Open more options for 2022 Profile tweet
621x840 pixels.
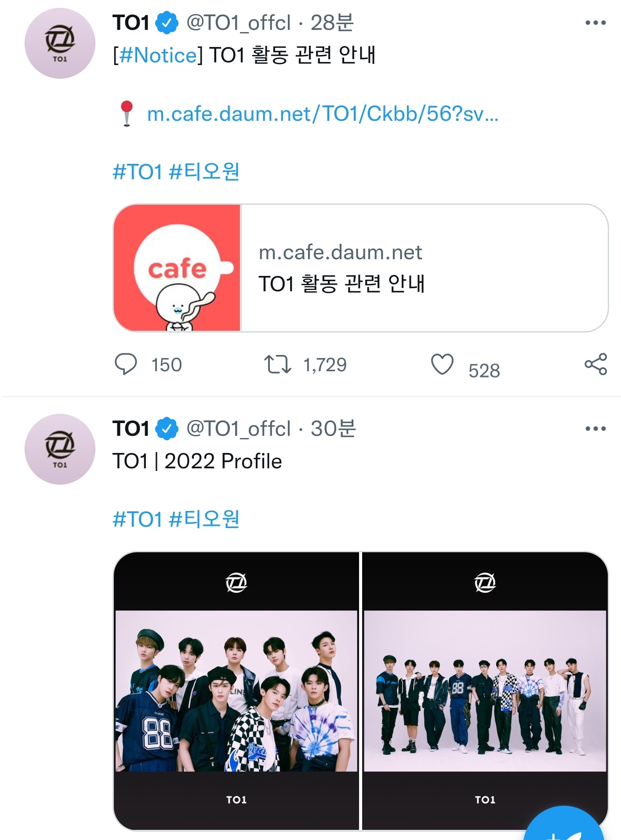click(x=596, y=429)
